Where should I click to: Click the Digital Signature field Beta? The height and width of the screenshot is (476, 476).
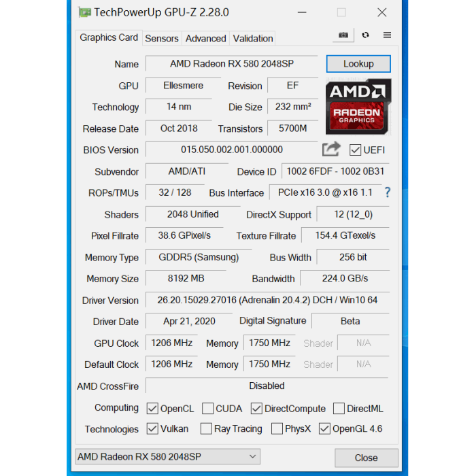(x=350, y=321)
